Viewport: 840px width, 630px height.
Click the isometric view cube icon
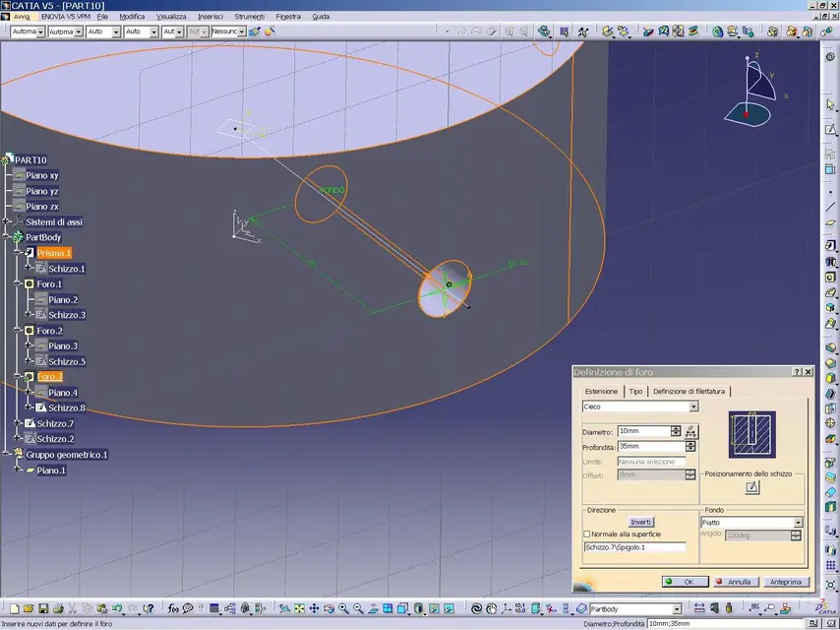coord(403,608)
